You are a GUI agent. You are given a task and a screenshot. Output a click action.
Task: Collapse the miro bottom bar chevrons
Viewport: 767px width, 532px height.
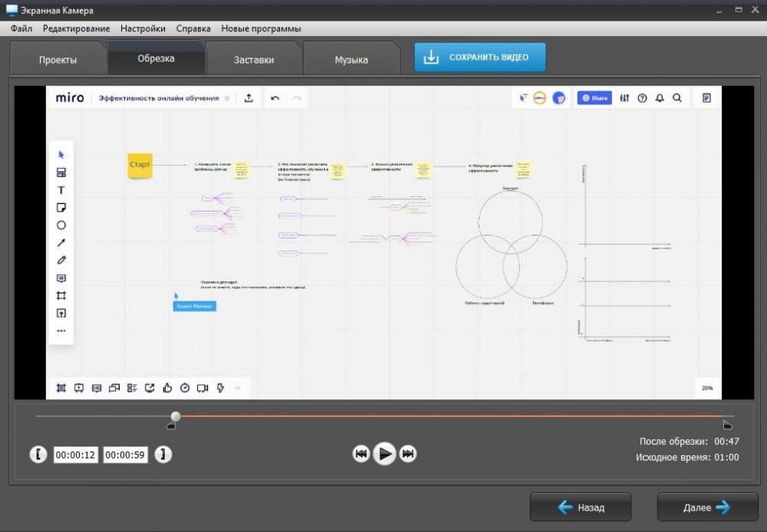239,388
